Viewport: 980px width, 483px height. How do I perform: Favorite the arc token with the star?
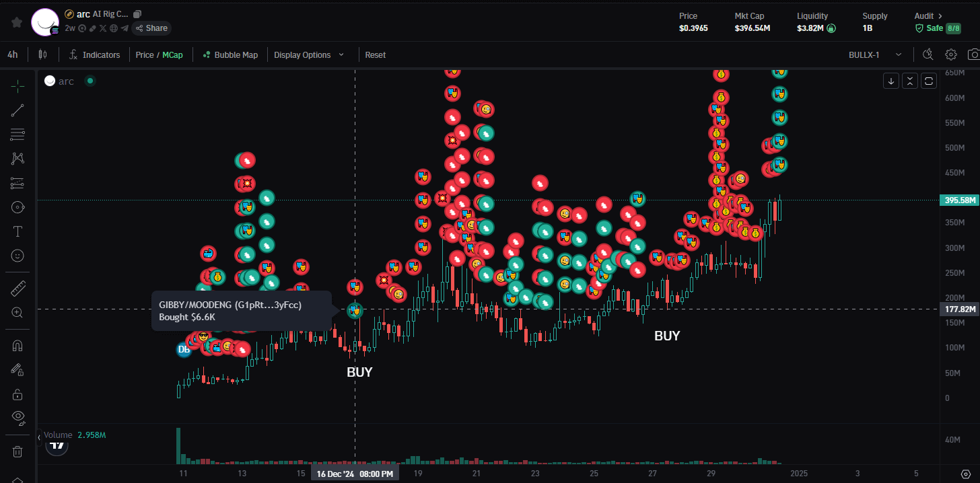point(17,22)
